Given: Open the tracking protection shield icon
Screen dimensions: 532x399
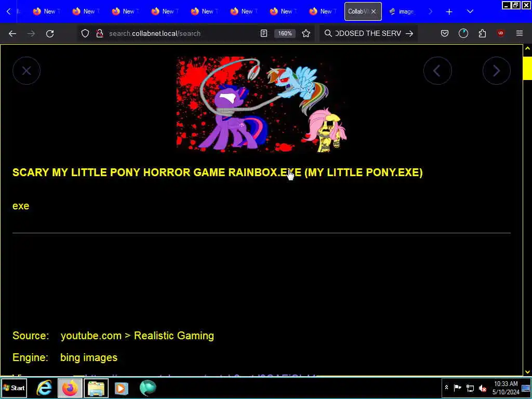Looking at the screenshot, I should [x=85, y=33].
